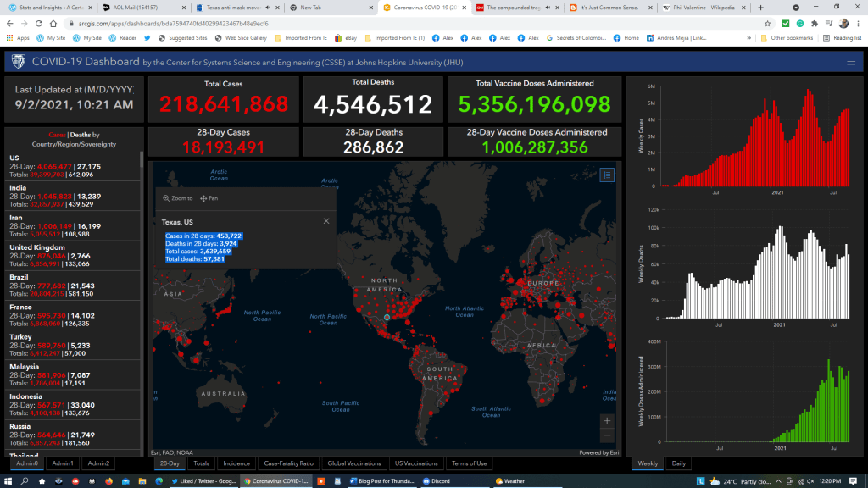Toggle the map legend icon
The height and width of the screenshot is (488, 868).
[x=606, y=175]
